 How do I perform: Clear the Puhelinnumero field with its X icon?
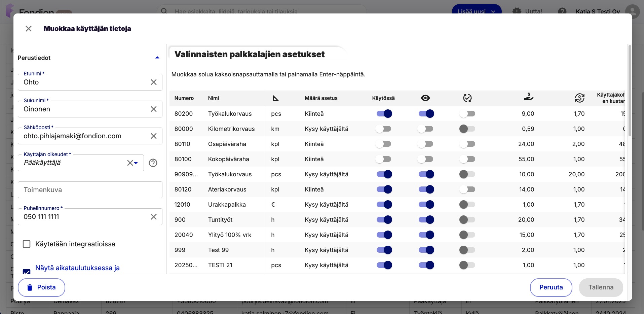tap(154, 217)
